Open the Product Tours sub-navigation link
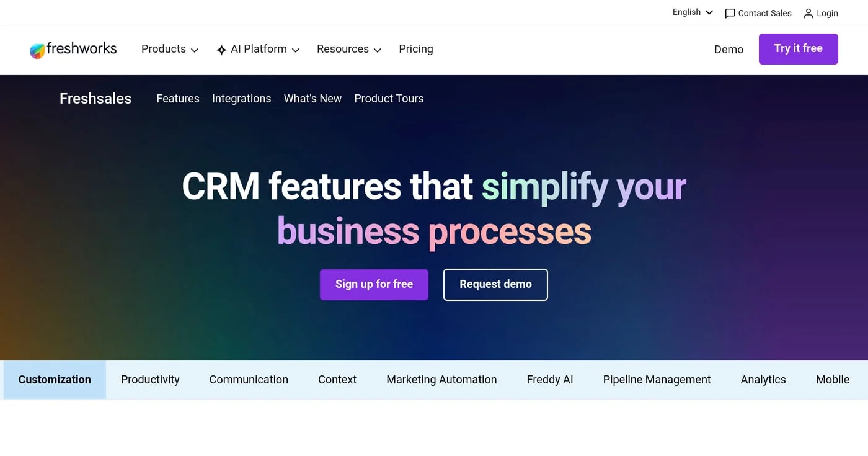The image size is (868, 456). pyautogui.click(x=389, y=99)
